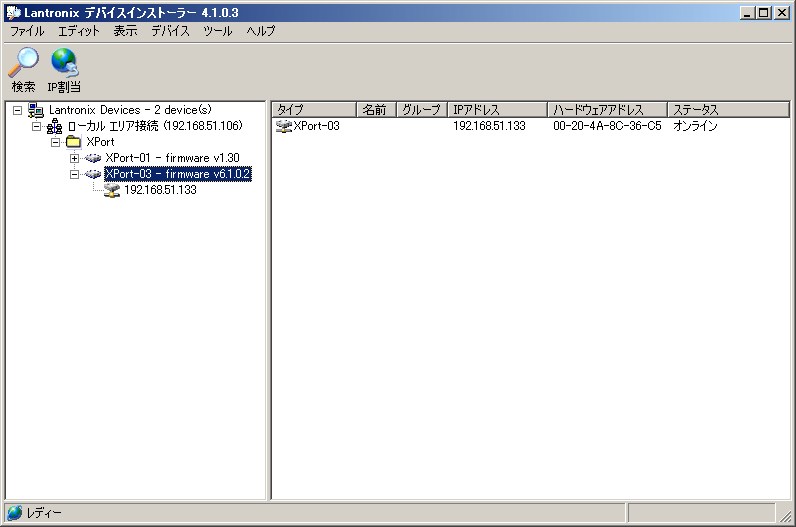Sort by the 名前 column header
This screenshot has width=796, height=527.
coord(376,110)
